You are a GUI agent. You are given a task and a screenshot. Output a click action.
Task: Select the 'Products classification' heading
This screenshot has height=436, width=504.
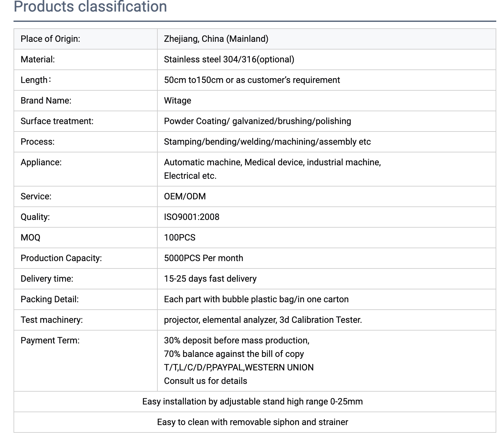[x=90, y=7]
